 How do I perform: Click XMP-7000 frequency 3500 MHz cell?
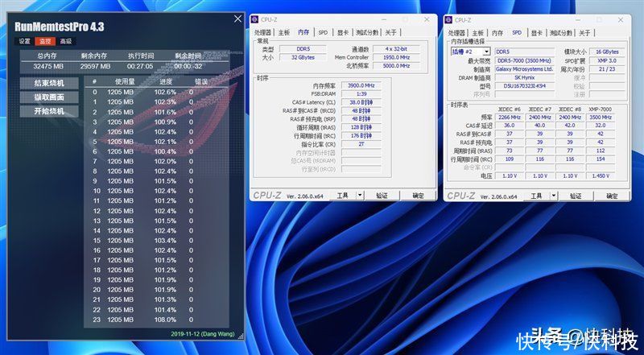[600, 117]
